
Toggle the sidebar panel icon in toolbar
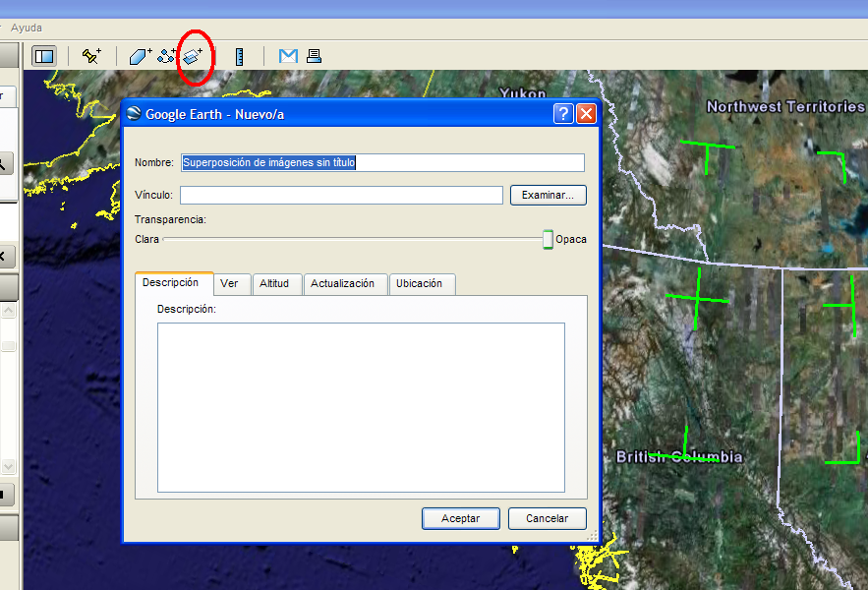[x=43, y=56]
